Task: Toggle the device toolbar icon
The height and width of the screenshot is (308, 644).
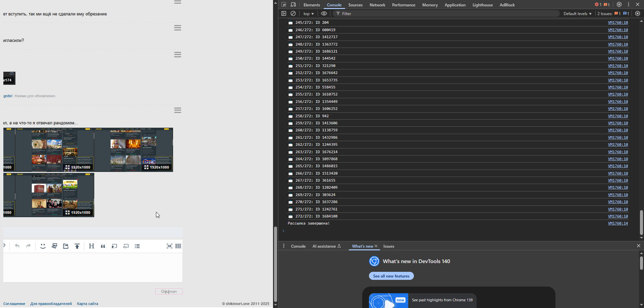Action: [x=293, y=5]
